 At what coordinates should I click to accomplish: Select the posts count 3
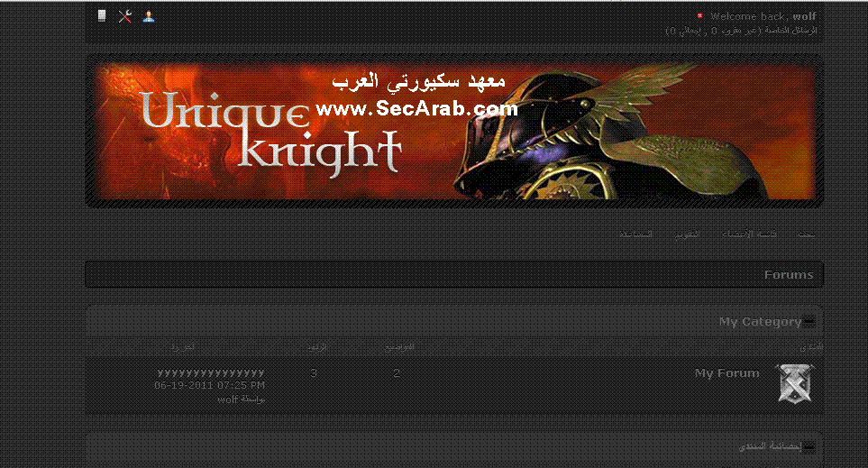(x=314, y=373)
